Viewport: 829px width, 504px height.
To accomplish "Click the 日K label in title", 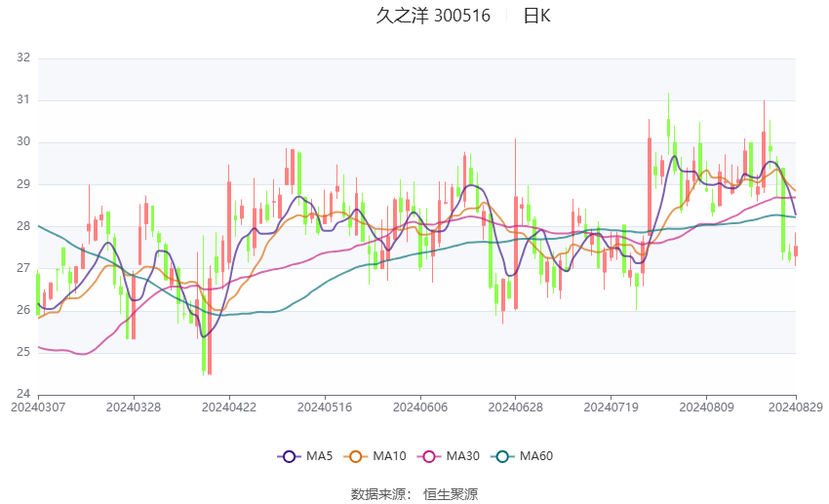I will pyautogui.click(x=536, y=16).
